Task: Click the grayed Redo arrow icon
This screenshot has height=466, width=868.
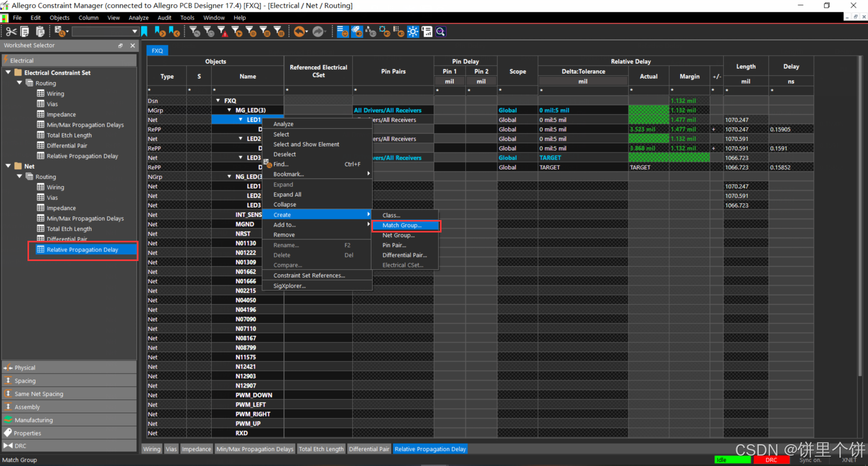Action: [x=318, y=32]
